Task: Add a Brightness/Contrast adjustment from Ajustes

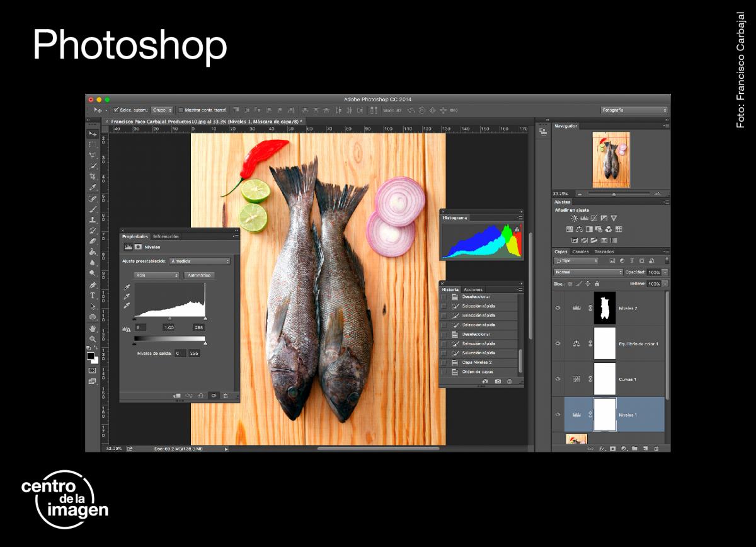Action: 575,218
